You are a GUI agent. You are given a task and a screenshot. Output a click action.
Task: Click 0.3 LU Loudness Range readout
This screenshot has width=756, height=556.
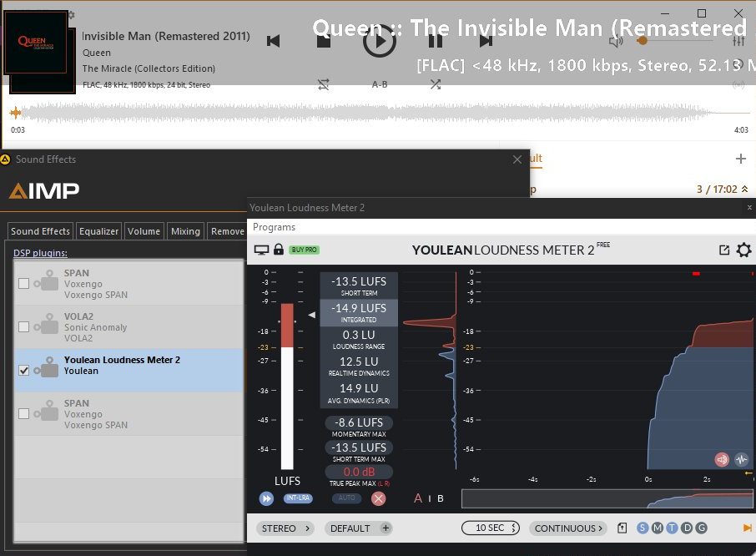click(359, 340)
